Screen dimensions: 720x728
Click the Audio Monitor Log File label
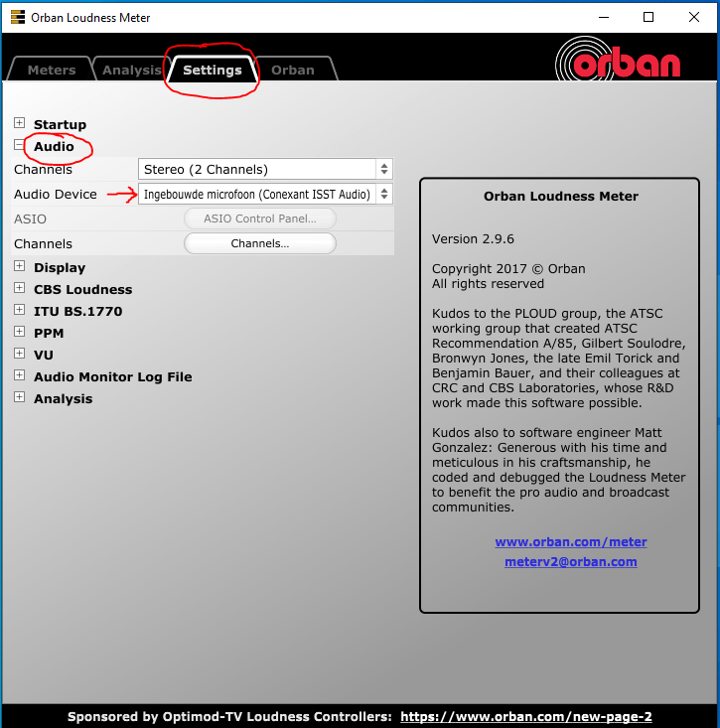(113, 376)
